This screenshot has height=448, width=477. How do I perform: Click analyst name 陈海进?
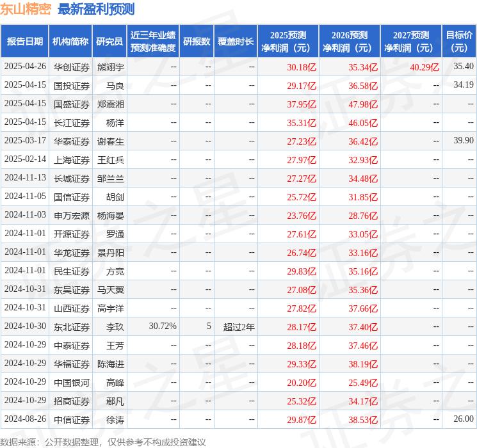(x=111, y=364)
